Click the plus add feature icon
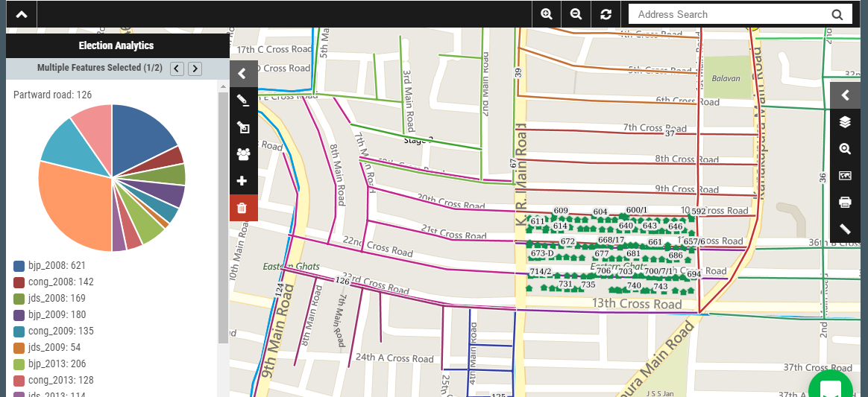Screen dimensions: 868x397 242,181
